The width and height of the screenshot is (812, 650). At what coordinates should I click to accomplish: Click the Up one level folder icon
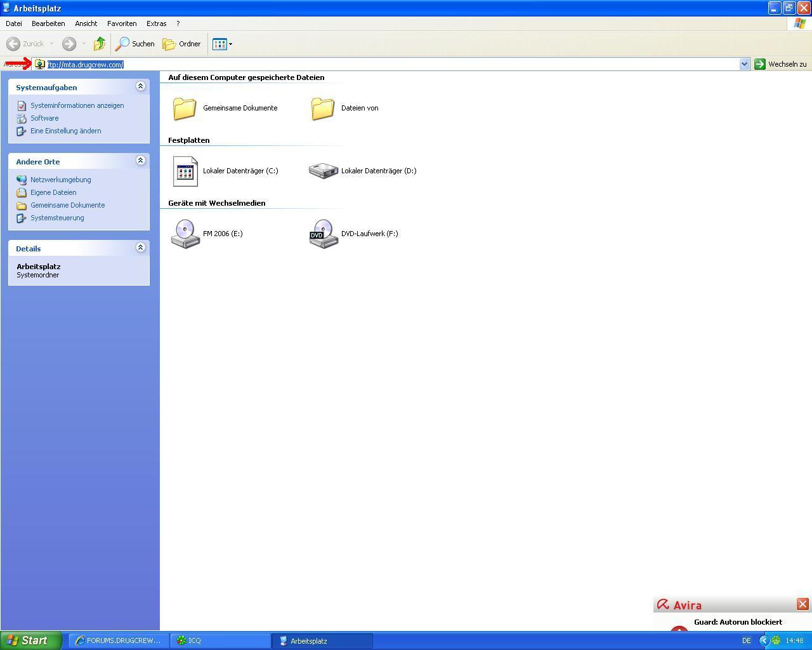(x=100, y=44)
